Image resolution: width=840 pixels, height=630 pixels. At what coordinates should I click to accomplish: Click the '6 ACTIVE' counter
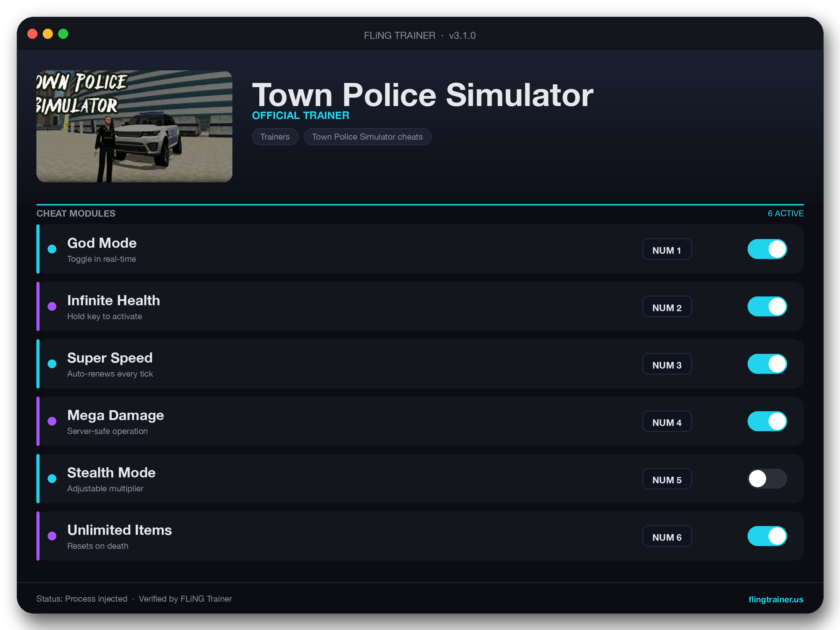pyautogui.click(x=785, y=213)
